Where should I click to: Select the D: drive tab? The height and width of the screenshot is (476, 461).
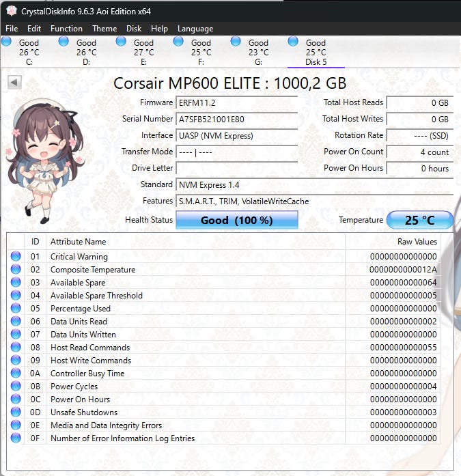[x=86, y=52]
